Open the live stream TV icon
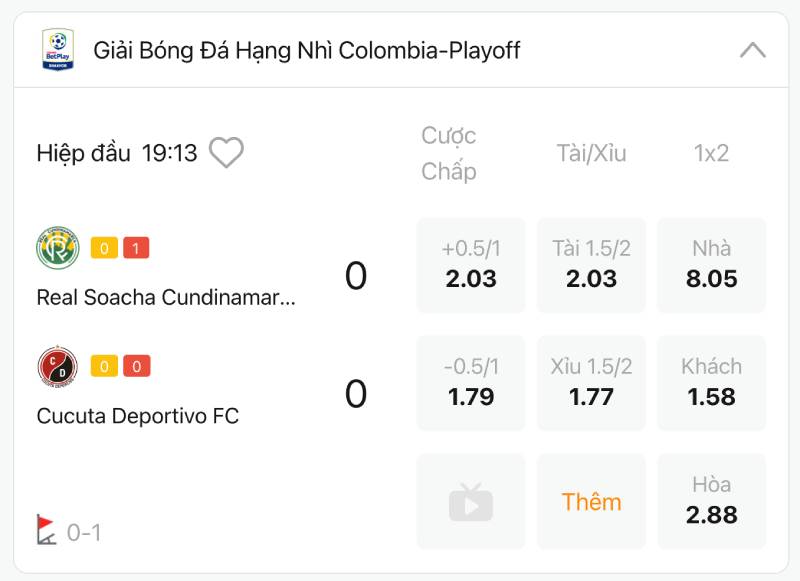The image size is (800, 581). pos(471,501)
